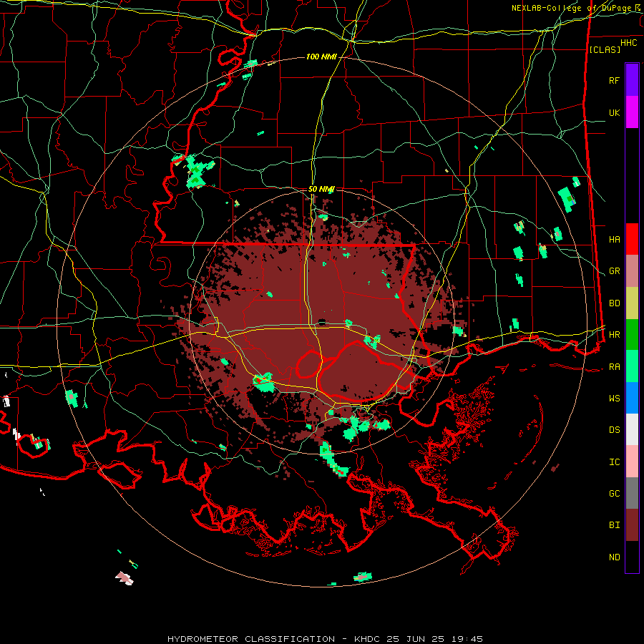Screen dimensions: 644x644
Task: Click the GR pink legend swatch
Action: (632, 271)
